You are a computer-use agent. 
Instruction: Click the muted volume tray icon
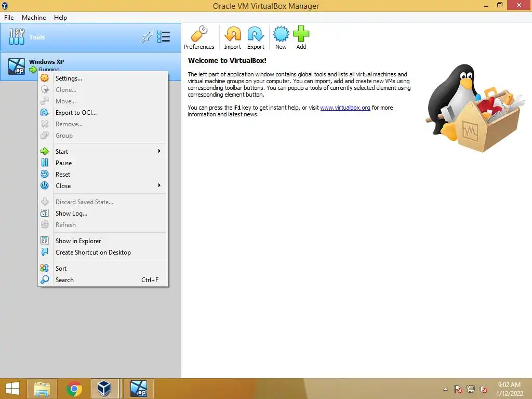click(x=483, y=389)
